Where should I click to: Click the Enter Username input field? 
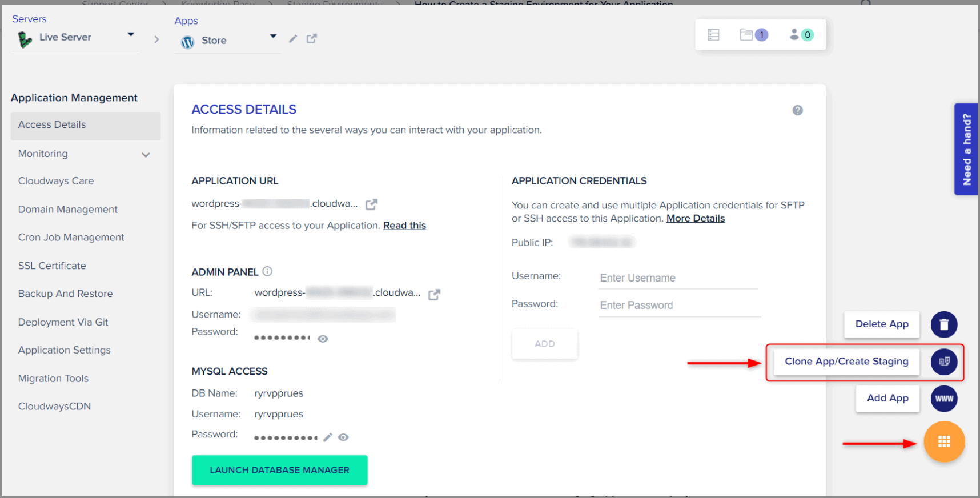click(678, 278)
